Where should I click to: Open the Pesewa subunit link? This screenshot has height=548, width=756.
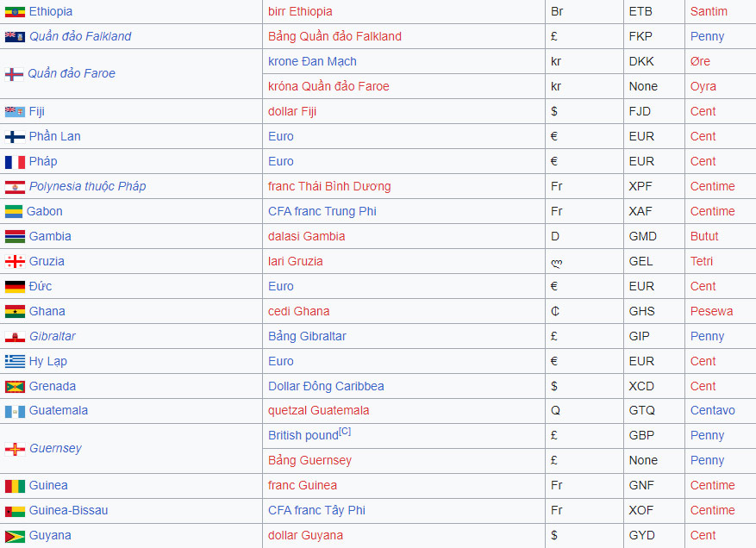point(711,312)
